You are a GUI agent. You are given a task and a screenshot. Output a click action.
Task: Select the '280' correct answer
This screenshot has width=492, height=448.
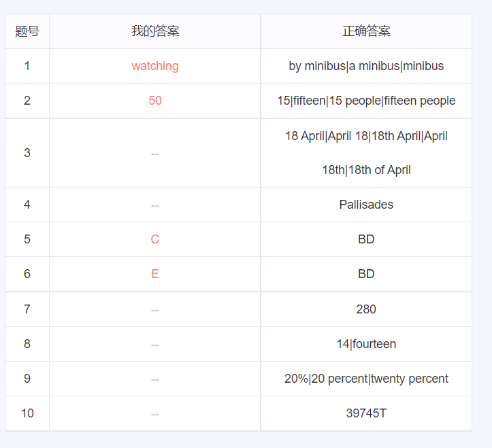[x=366, y=309]
